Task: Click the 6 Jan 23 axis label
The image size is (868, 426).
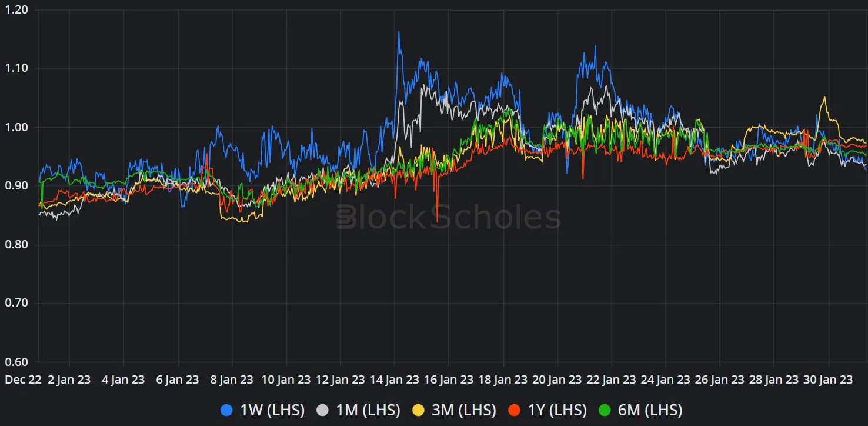Action: [177, 380]
